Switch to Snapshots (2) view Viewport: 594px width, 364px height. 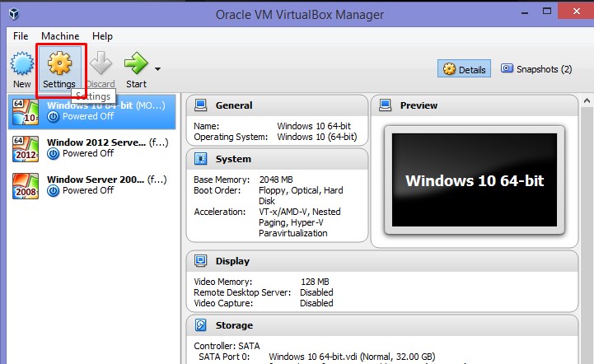click(x=536, y=69)
